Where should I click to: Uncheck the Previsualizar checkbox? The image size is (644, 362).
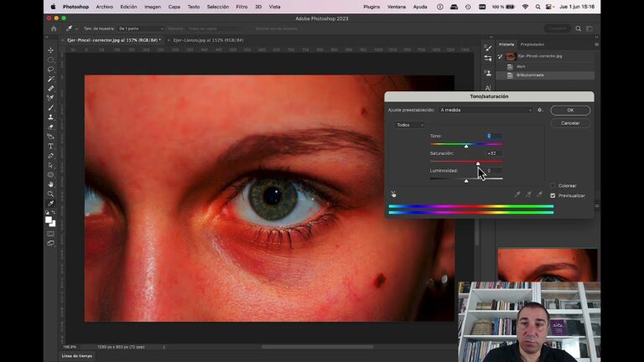click(553, 196)
